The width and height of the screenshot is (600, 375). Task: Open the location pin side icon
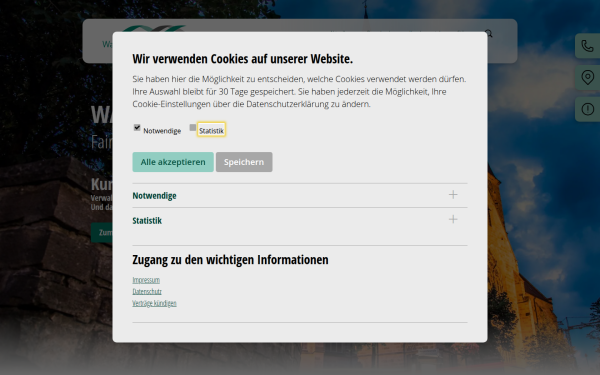(587, 78)
